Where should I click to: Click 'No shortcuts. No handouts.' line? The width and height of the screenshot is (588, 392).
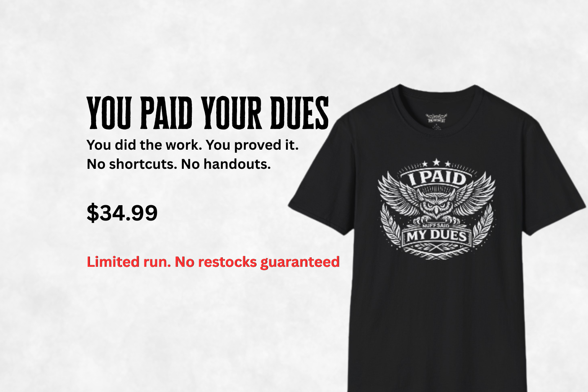coord(179,164)
